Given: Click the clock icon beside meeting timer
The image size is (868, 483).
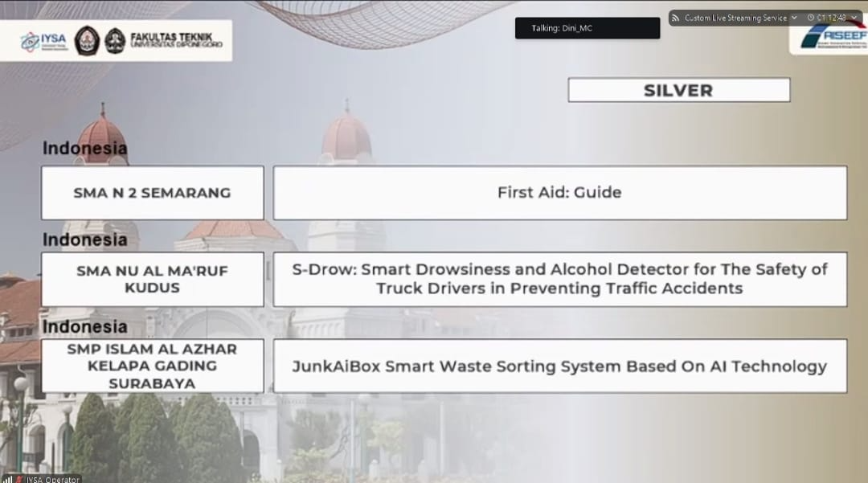Looking at the screenshot, I should click(x=811, y=18).
